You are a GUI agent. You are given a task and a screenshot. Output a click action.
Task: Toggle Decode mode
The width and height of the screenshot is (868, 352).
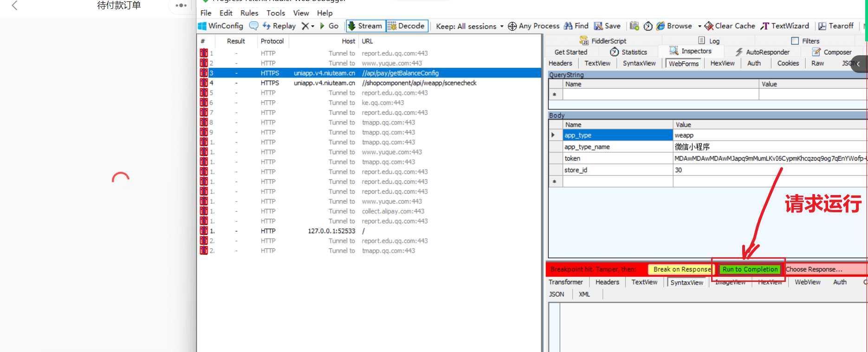[x=407, y=26]
